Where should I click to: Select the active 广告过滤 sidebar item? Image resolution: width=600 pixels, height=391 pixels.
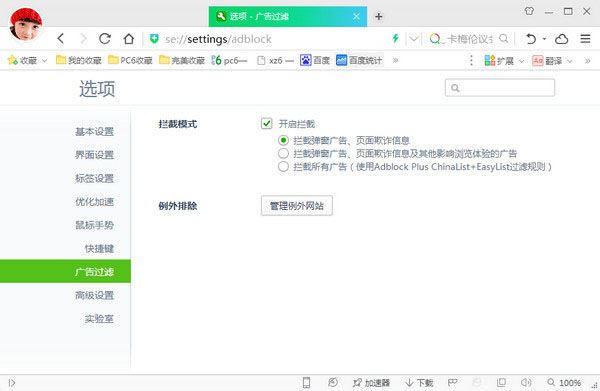click(x=65, y=271)
